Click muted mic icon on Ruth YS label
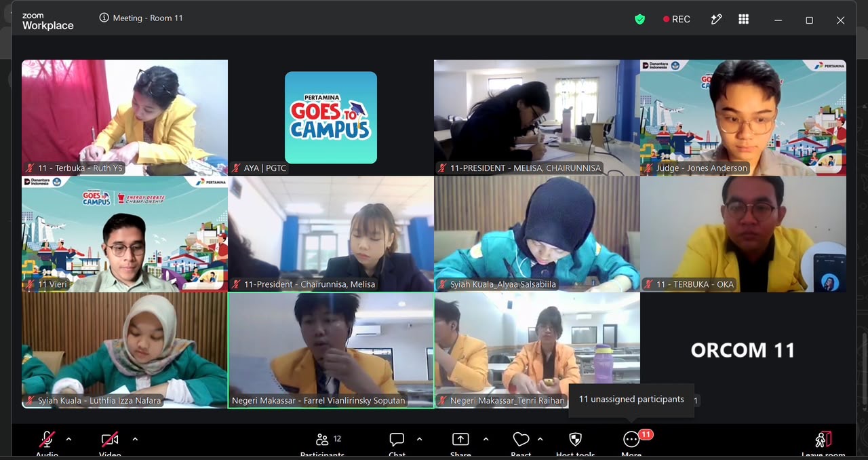This screenshot has width=868, height=460. click(x=30, y=168)
